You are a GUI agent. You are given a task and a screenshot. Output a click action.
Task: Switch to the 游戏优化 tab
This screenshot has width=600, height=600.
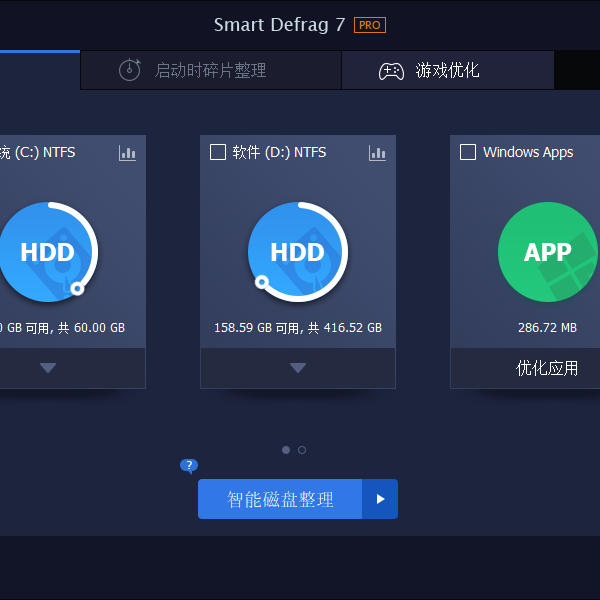click(x=448, y=70)
